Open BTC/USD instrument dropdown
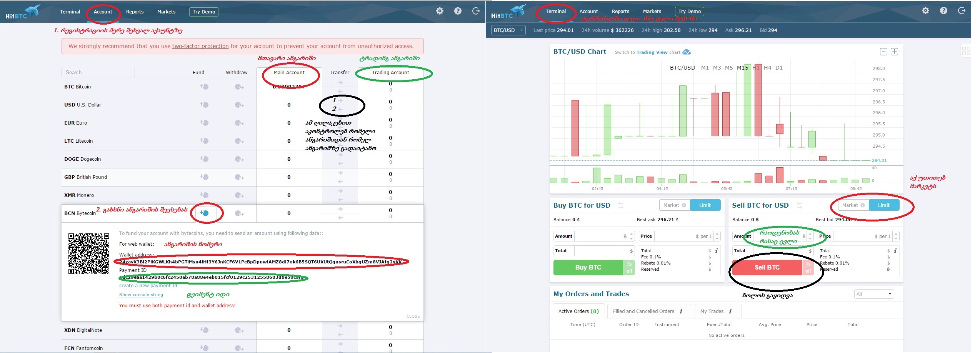This screenshot has width=980, height=353. point(508,30)
